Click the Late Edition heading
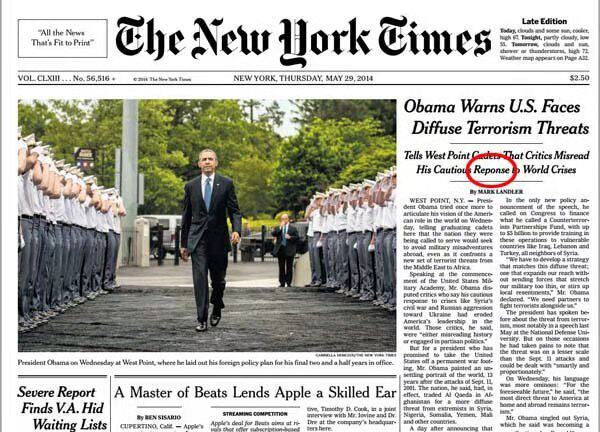 coord(544,21)
